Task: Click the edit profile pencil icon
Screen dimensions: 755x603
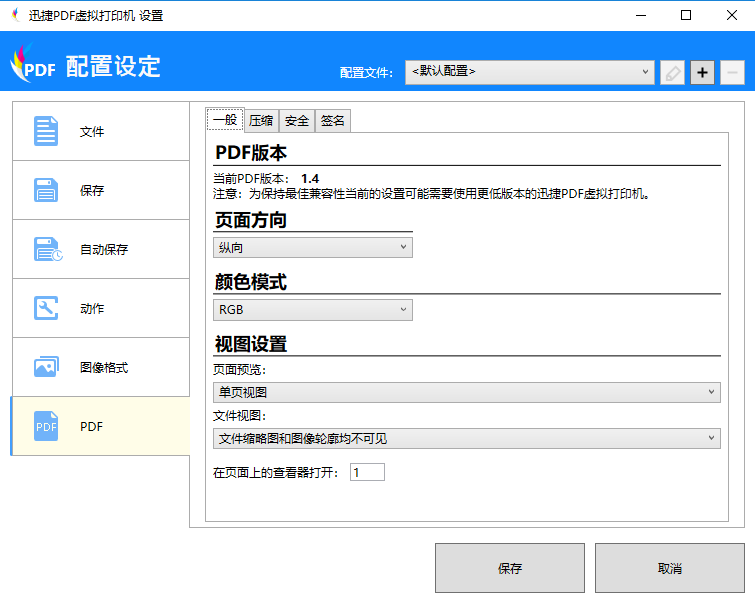Action: click(672, 73)
